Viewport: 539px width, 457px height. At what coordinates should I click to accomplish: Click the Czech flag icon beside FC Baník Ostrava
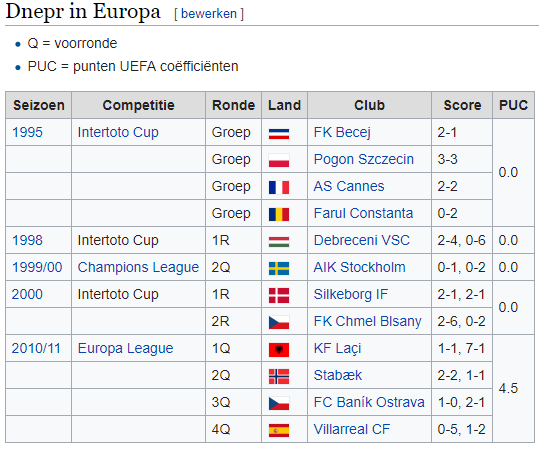pyautogui.click(x=279, y=403)
